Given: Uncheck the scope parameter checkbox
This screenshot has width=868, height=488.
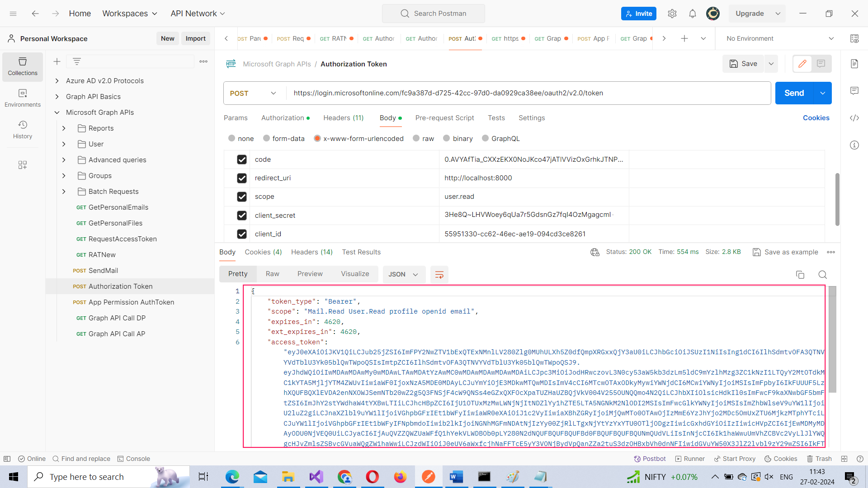Looking at the screenshot, I should tap(242, 197).
